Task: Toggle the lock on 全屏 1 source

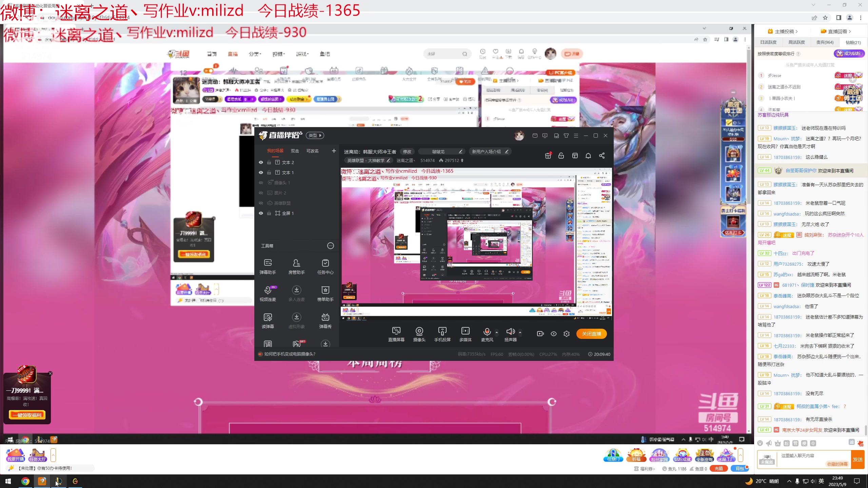Action: click(269, 213)
